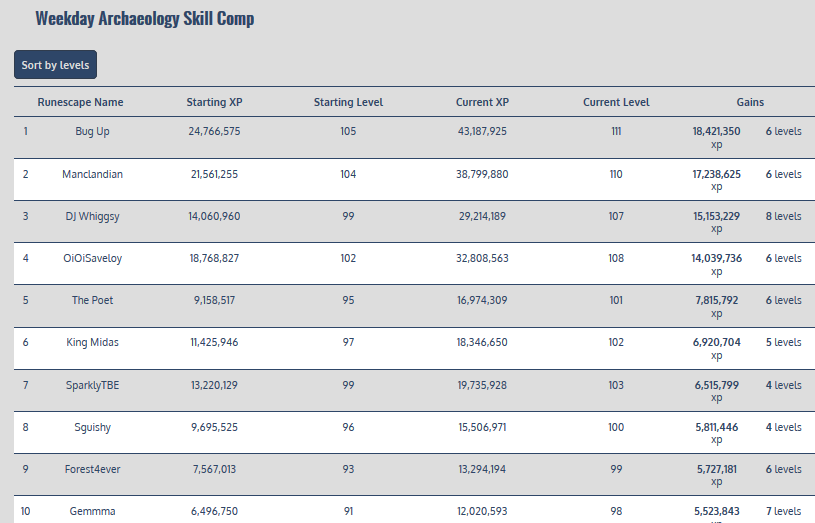The image size is (815, 523).
Task: Click the DJ Whiggsy player name
Action: coord(92,216)
